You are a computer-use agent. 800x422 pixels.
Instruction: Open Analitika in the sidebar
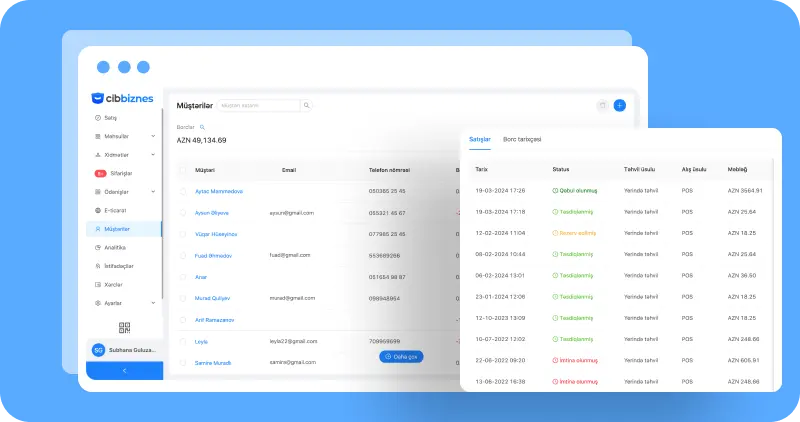pos(115,247)
